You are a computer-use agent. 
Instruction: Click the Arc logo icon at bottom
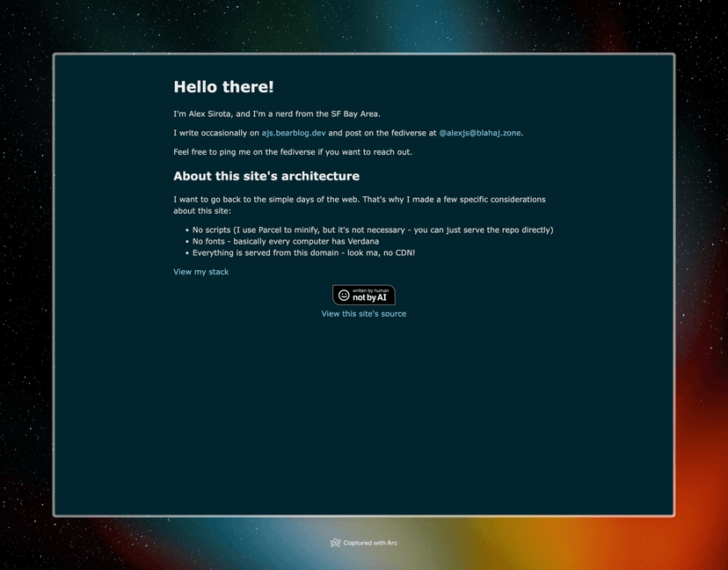[335, 543]
